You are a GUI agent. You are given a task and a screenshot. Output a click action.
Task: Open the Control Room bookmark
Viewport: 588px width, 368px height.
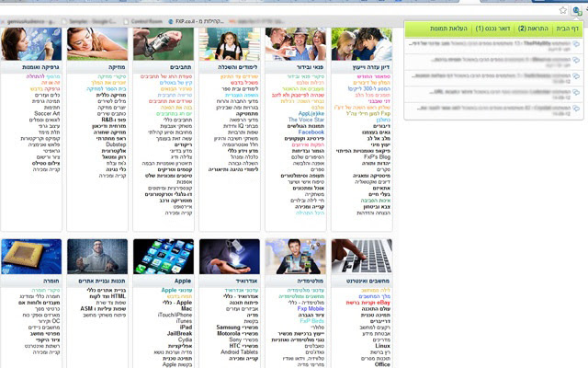(x=143, y=21)
